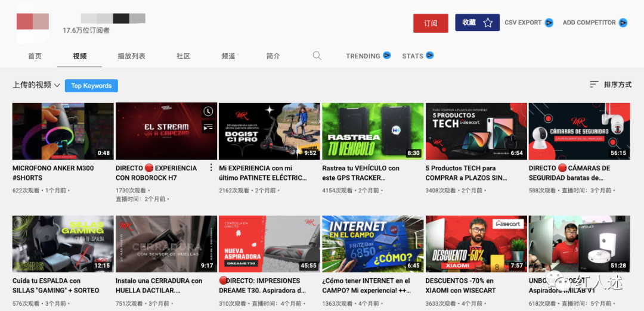Click the title Mi EXPERIENCIA con mi último PATINETE

pyautogui.click(x=264, y=173)
